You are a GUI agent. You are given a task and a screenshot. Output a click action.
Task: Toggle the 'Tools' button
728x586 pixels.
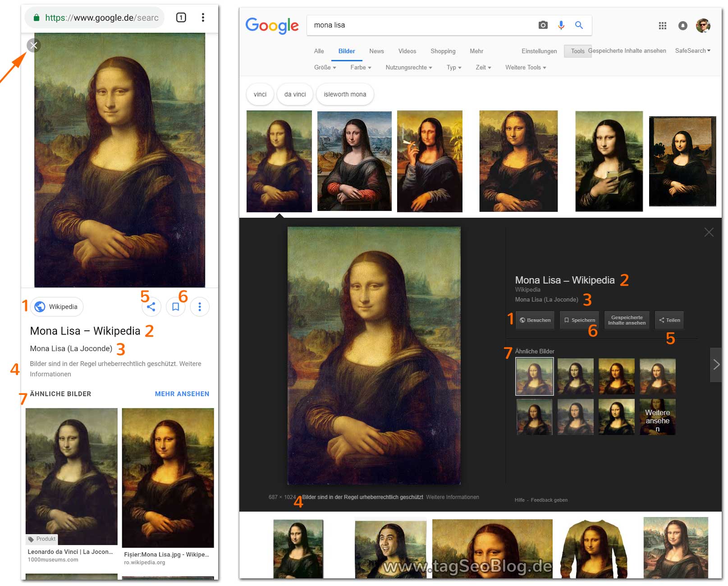(577, 51)
